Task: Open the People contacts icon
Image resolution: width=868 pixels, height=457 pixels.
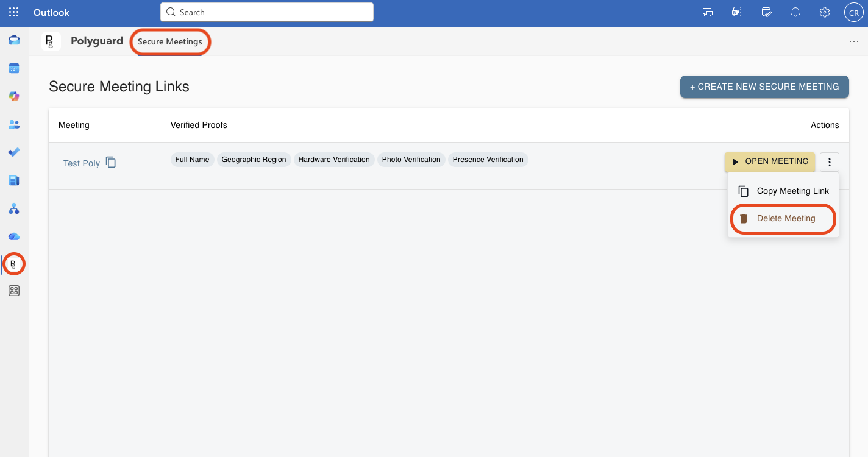Action: (x=14, y=124)
